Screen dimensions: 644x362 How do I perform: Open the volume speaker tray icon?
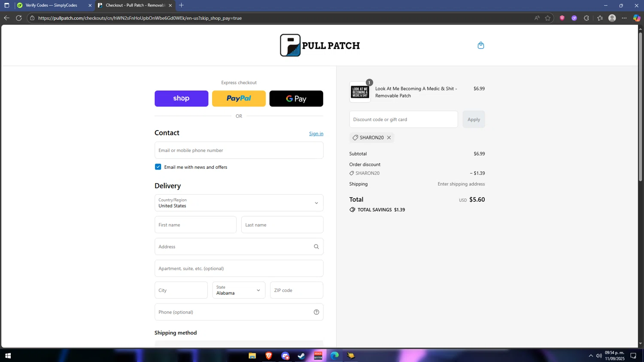(599, 356)
